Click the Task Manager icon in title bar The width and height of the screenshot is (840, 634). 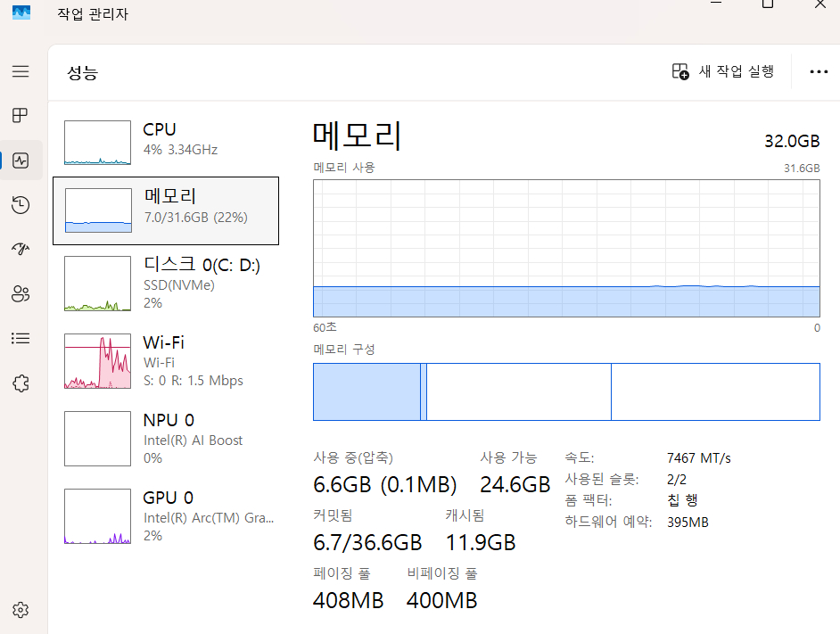pos(21,14)
